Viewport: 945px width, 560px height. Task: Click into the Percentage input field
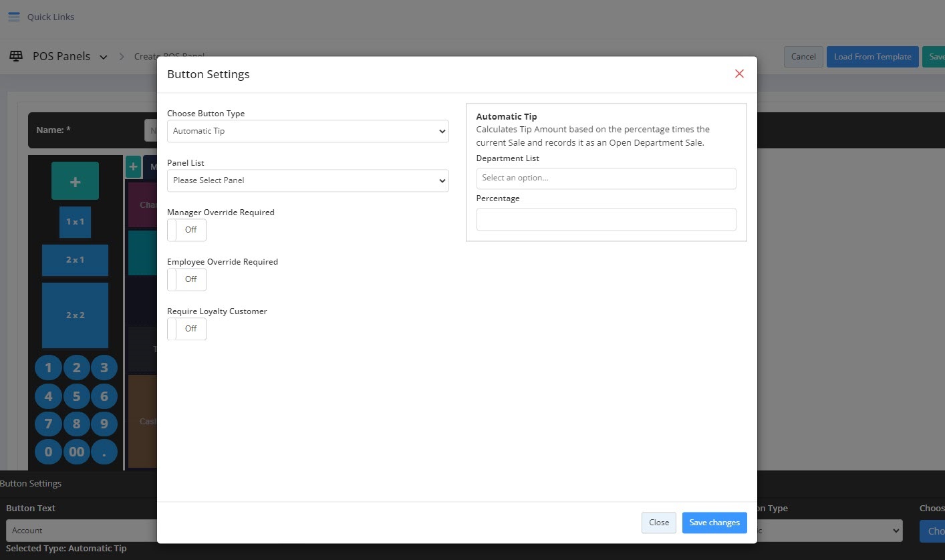click(605, 219)
